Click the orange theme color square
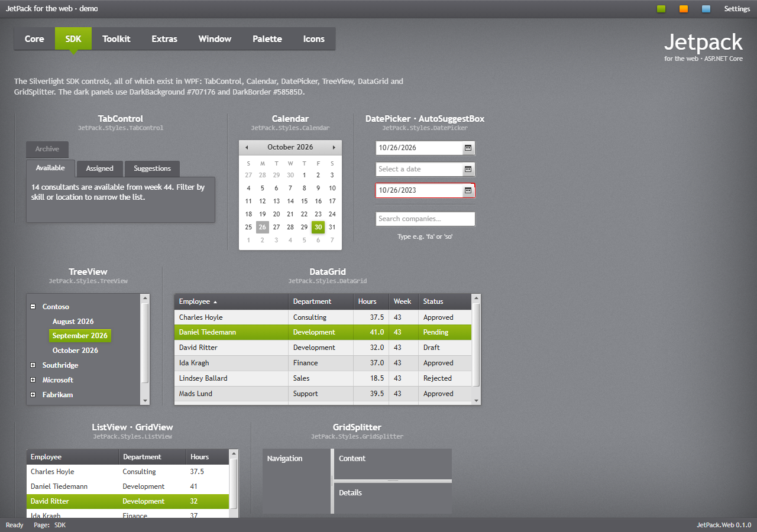Screen dimensions: 757x532 [684, 9]
